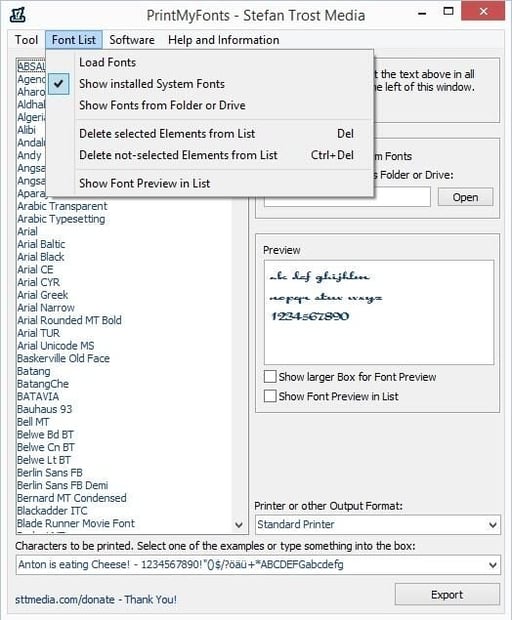Select Belwe Lt BT font
Viewport: 512px width, 620px height.
point(44,459)
